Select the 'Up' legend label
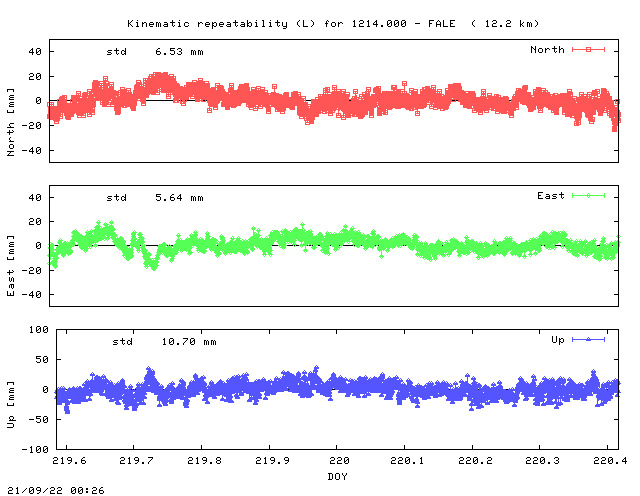The width and height of the screenshot is (640, 496). tap(558, 340)
